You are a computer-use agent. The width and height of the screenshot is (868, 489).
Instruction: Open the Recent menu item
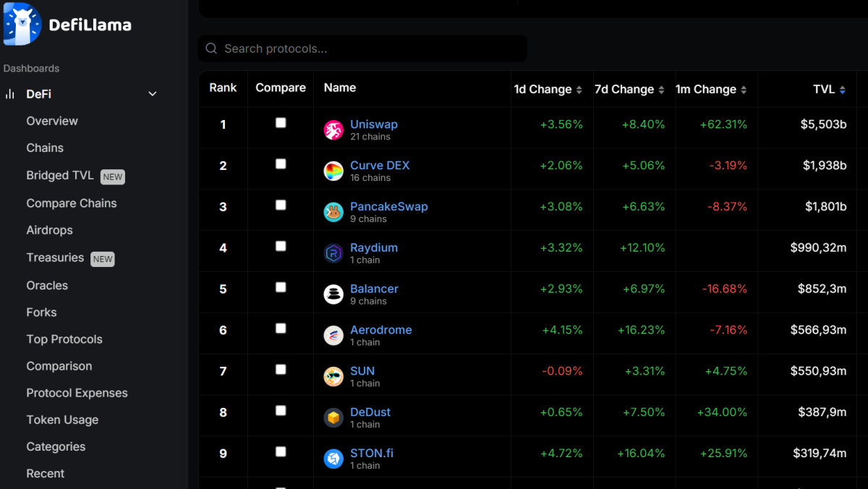click(x=46, y=473)
